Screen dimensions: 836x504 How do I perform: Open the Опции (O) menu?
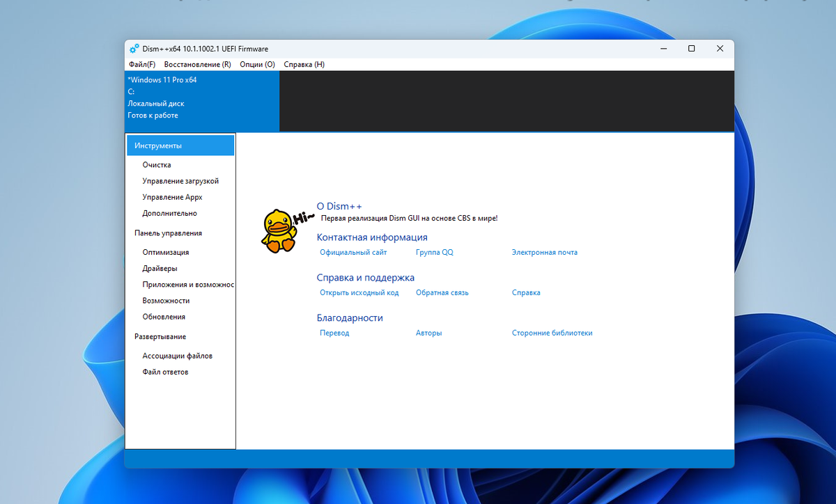[x=257, y=64]
